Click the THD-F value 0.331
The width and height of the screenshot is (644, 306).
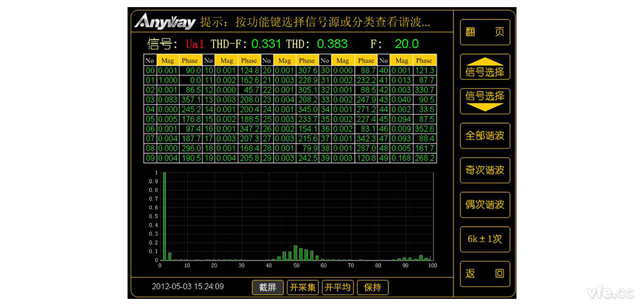coord(266,44)
